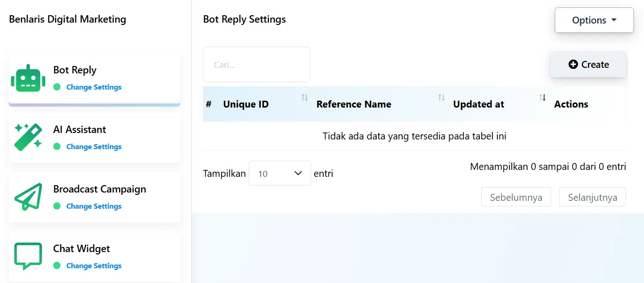Click the plus icon on Create button
The width and height of the screenshot is (644, 283).
click(x=573, y=65)
